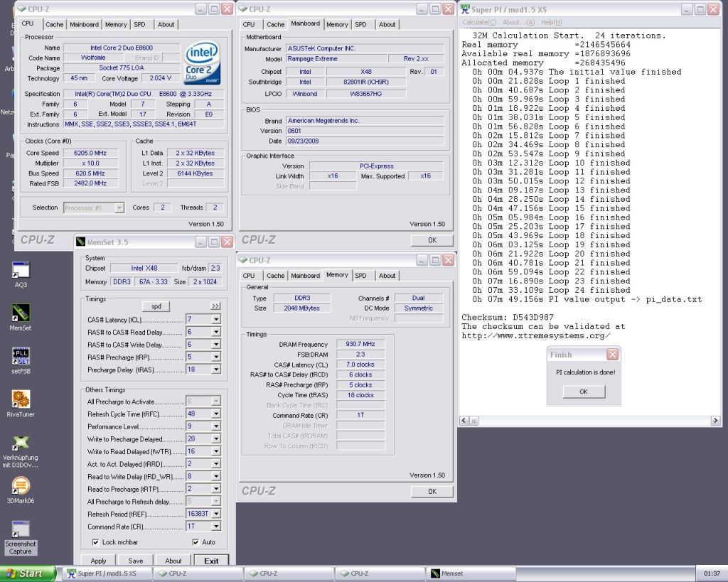Click OK in the CPU-Z Mainboard window
The height and width of the screenshot is (582, 728).
432,240
